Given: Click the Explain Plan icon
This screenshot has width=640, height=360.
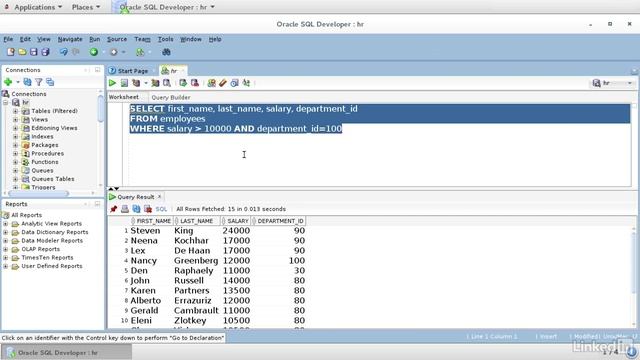Looking at the screenshot, I should click(136, 83).
